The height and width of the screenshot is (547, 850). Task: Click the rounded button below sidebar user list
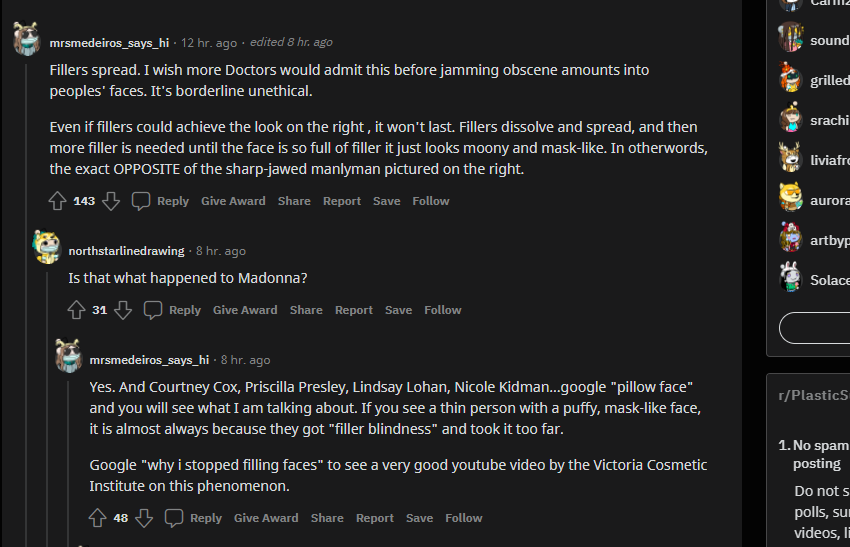click(x=814, y=328)
